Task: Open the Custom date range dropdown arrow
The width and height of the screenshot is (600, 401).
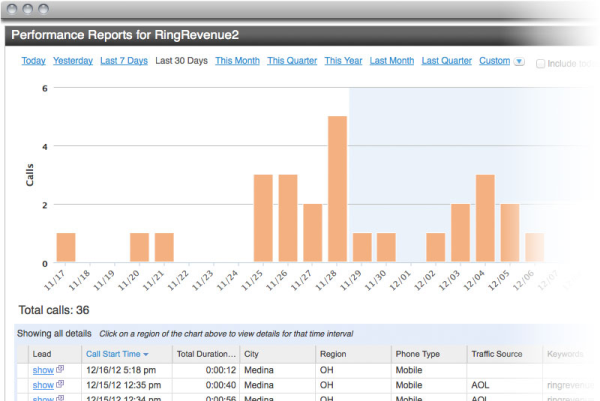Action: coord(518,61)
